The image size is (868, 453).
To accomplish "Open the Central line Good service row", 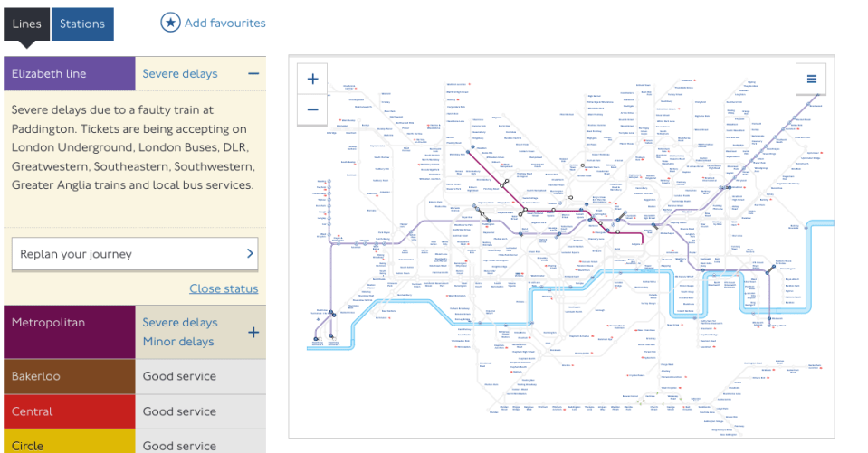I will (x=135, y=411).
